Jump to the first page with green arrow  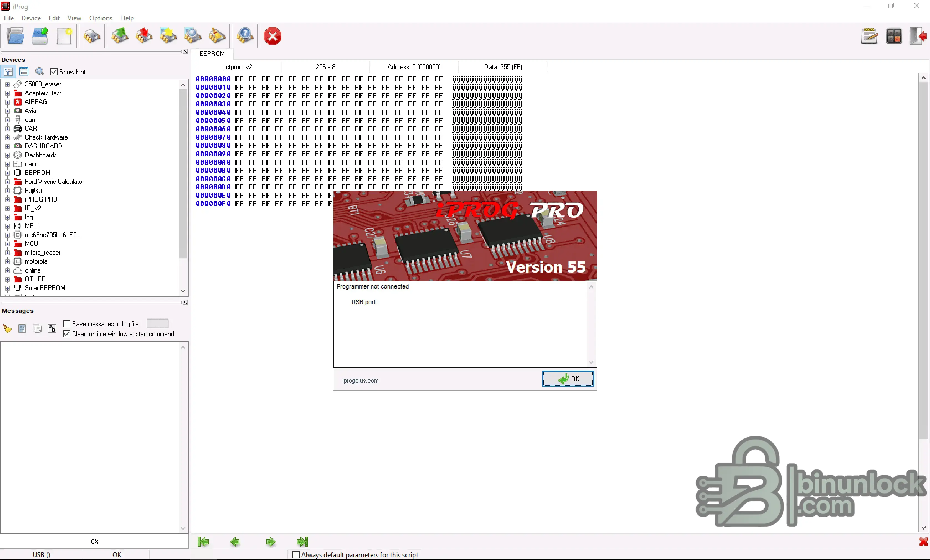[203, 542]
